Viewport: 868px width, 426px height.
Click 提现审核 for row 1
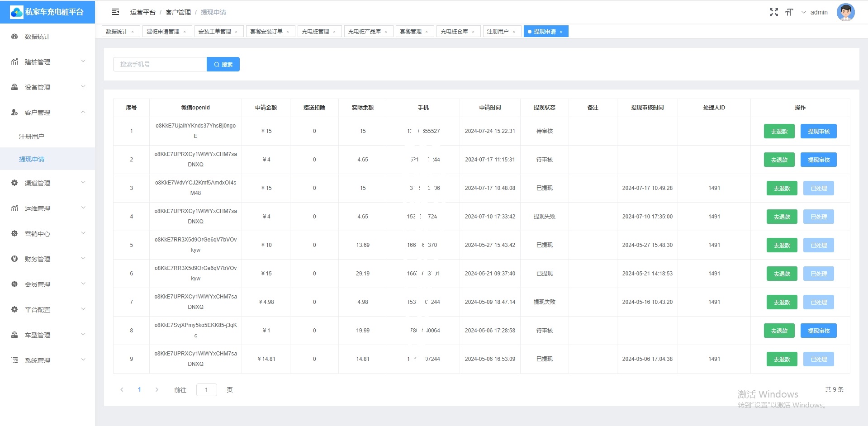(819, 131)
